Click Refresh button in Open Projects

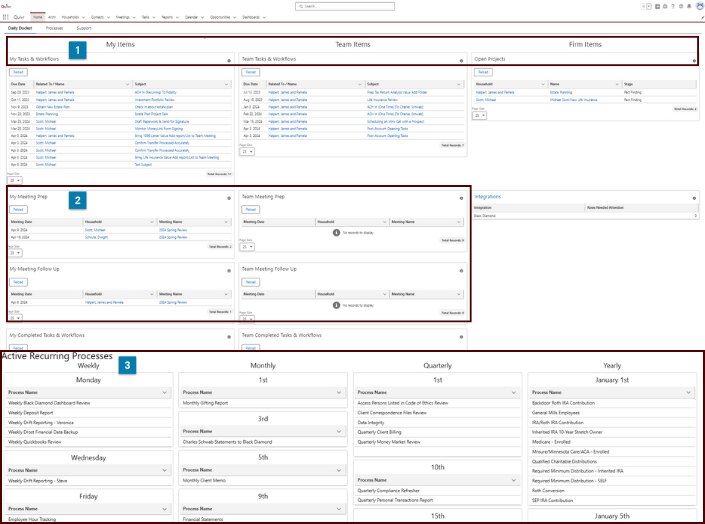coord(483,72)
